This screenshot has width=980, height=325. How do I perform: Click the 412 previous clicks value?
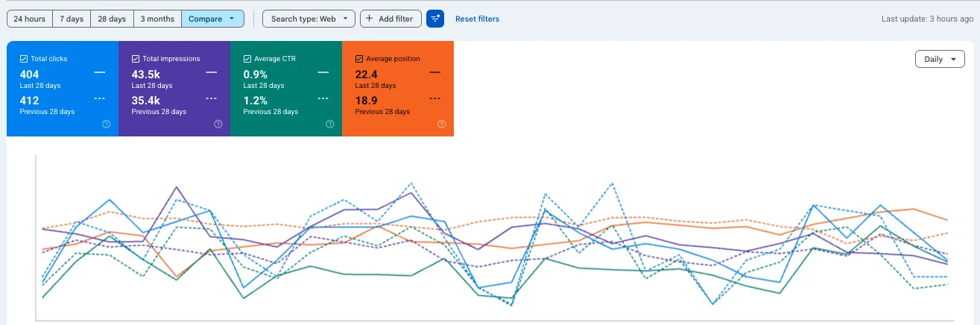pyautogui.click(x=29, y=100)
